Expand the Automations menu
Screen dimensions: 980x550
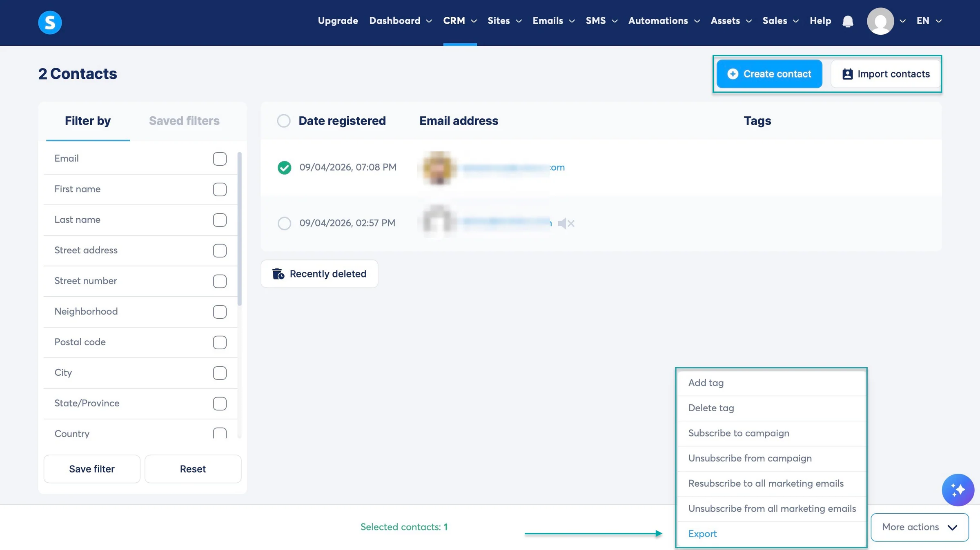(664, 20)
